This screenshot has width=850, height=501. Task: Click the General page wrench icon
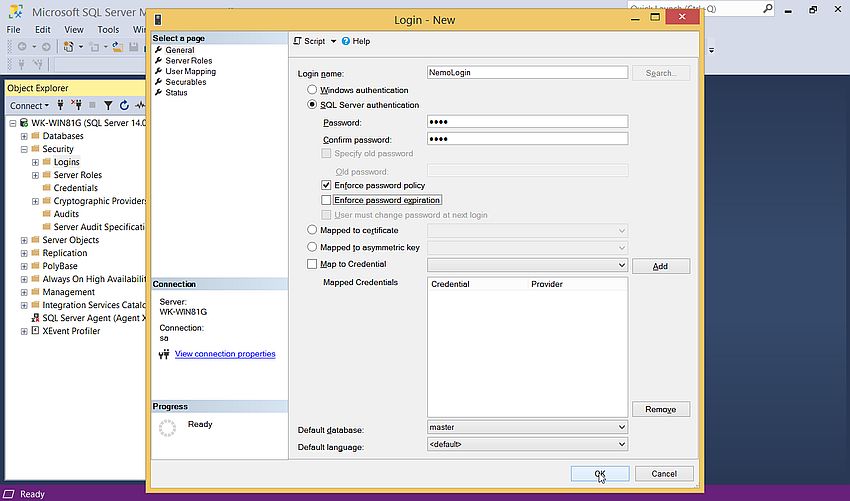[x=158, y=50]
